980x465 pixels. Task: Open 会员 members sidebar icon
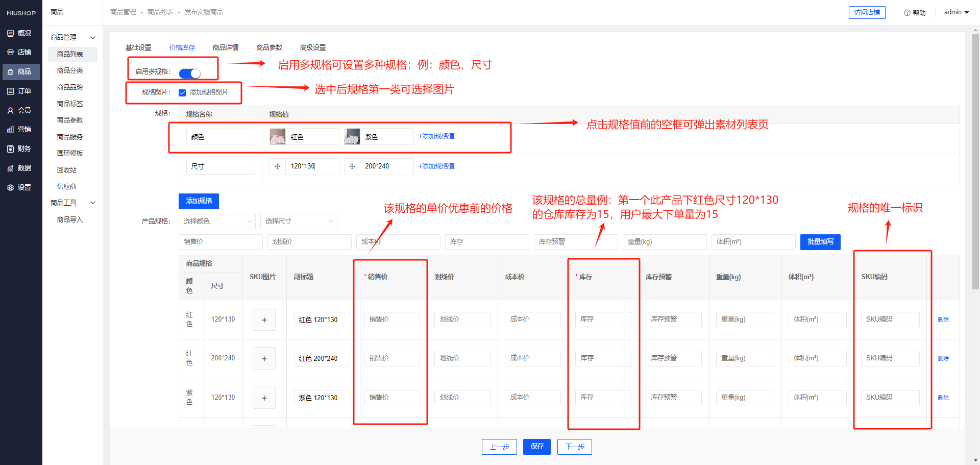click(11, 111)
